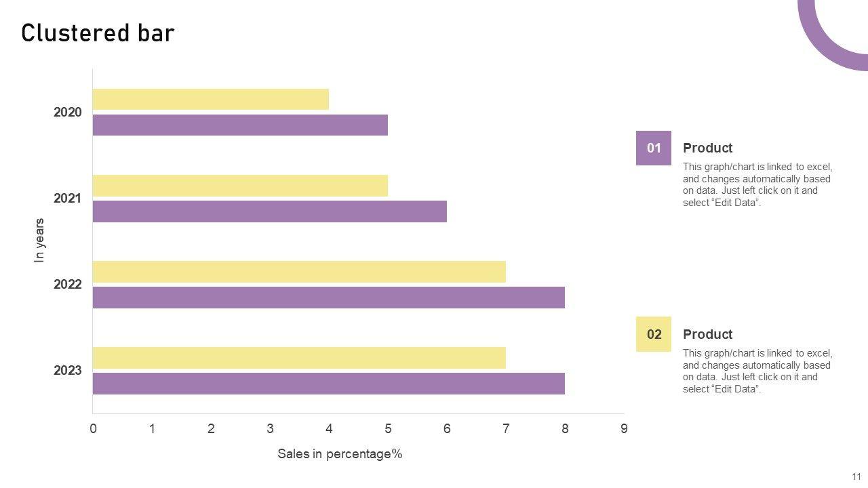Image resolution: width=868 pixels, height=488 pixels.
Task: Select the "Clustered bar" slide title
Action: [98, 33]
